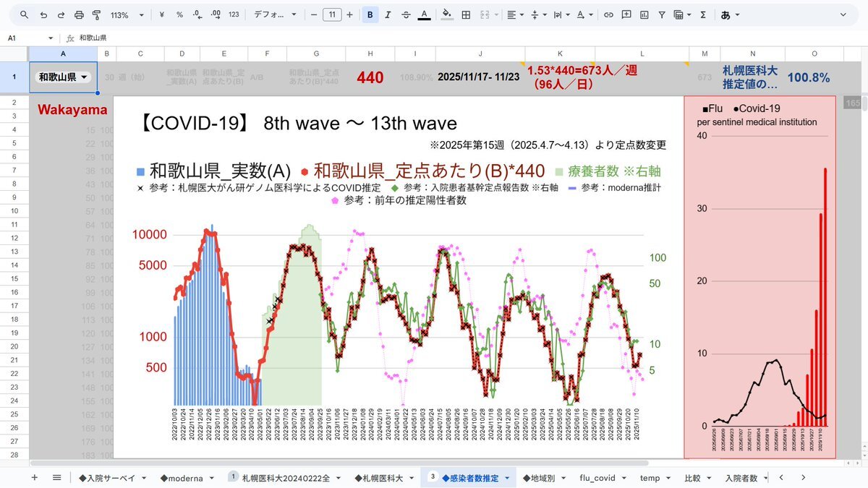Toggle strikethrough formatting
Image resolution: width=868 pixels, height=488 pixels.
pyautogui.click(x=406, y=14)
